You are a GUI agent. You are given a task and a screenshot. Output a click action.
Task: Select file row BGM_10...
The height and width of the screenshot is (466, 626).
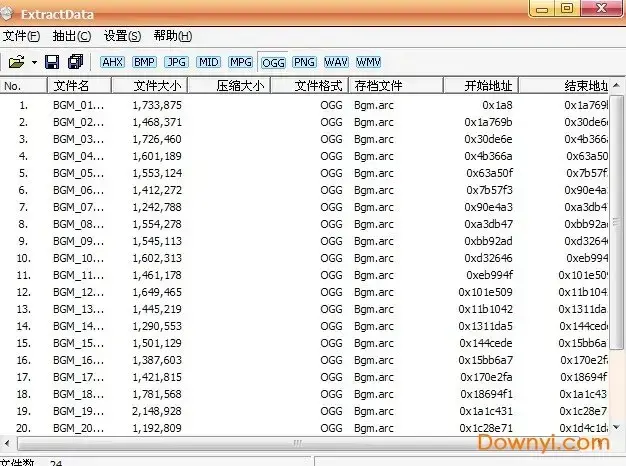tap(304, 258)
